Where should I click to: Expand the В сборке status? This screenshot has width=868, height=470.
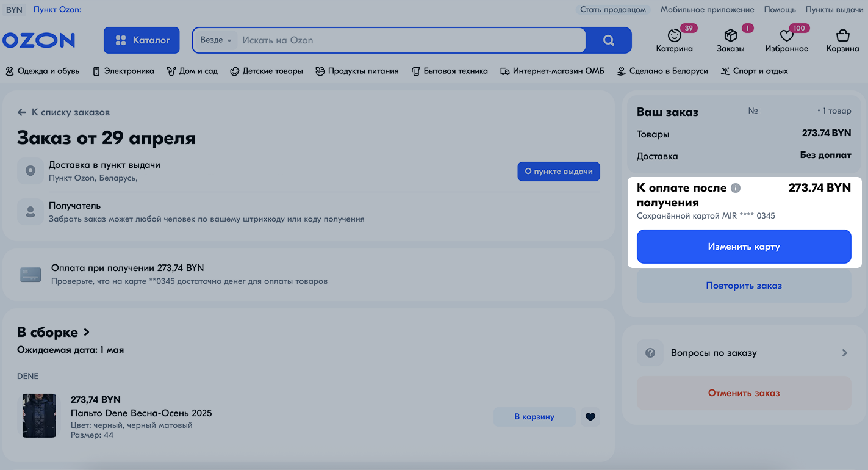pyautogui.click(x=54, y=332)
